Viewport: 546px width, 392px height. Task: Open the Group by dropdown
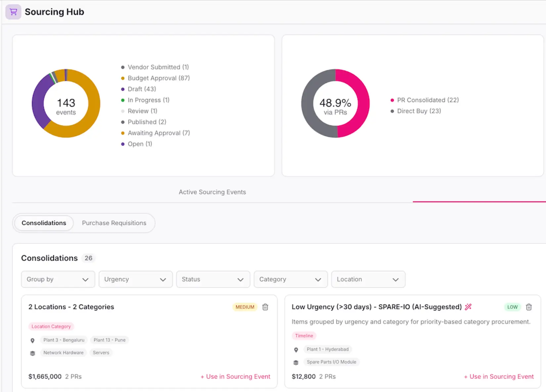click(58, 279)
